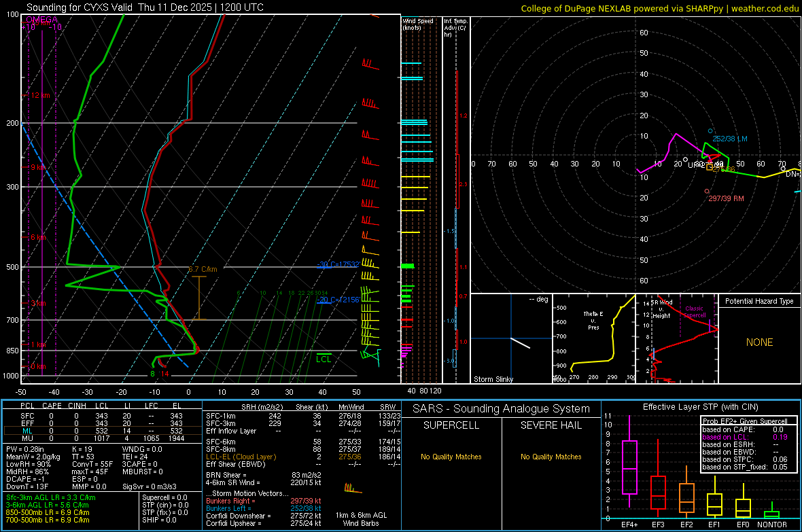
Task: Click the Corfidi Upshear vector line
Action: [x=263, y=523]
